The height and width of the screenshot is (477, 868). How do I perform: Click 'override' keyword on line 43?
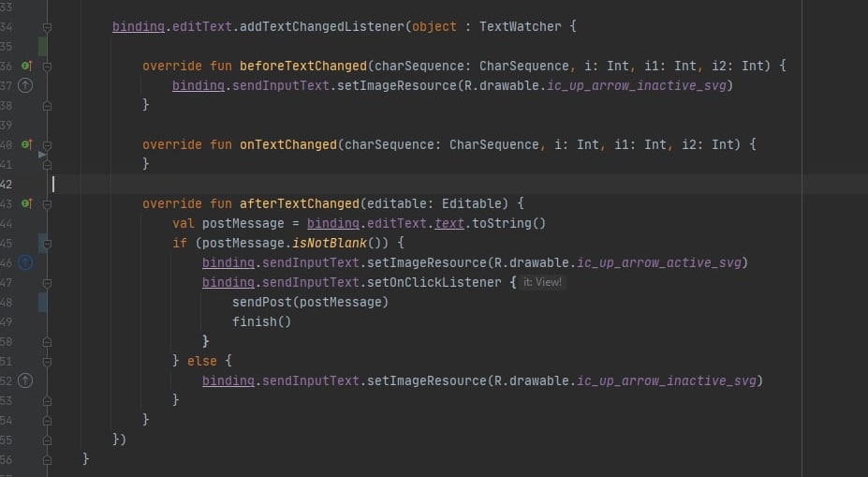pos(172,204)
